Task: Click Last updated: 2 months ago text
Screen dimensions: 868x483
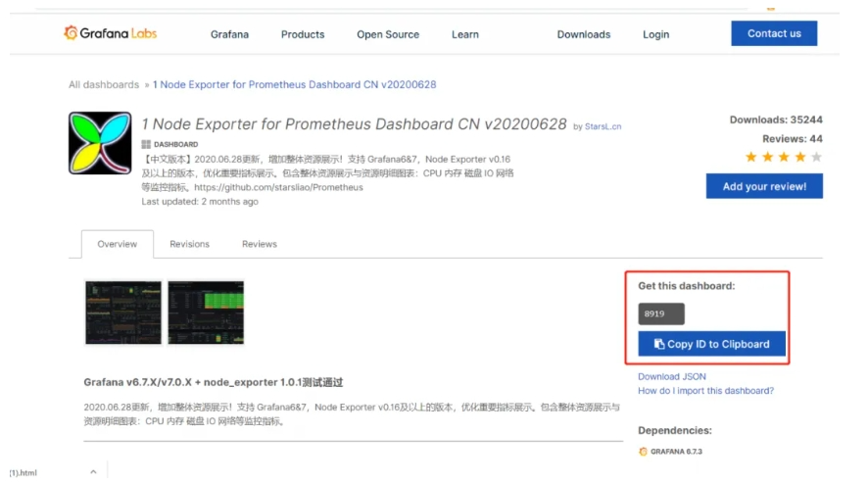Action: [199, 202]
